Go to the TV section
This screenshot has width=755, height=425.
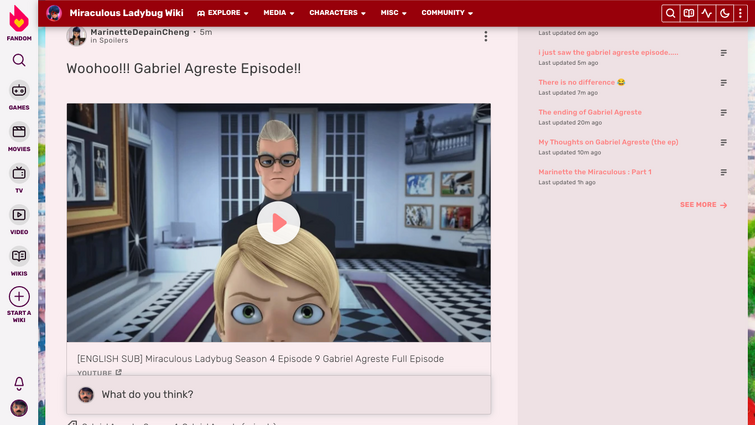[19, 178]
